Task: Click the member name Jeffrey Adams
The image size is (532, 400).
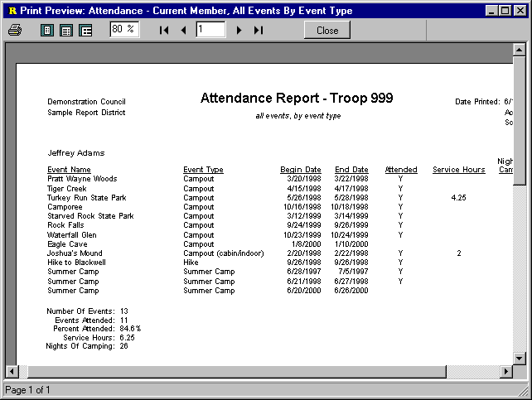Action: point(76,153)
